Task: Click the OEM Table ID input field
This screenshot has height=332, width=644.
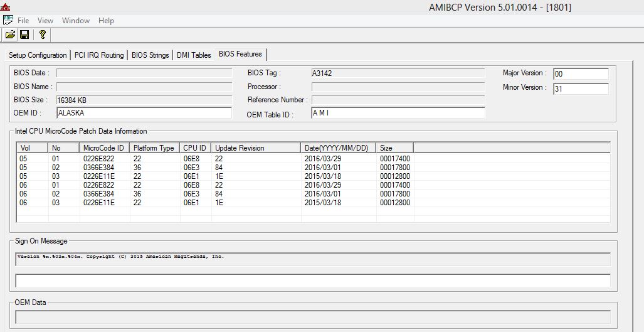Action: pyautogui.click(x=398, y=112)
